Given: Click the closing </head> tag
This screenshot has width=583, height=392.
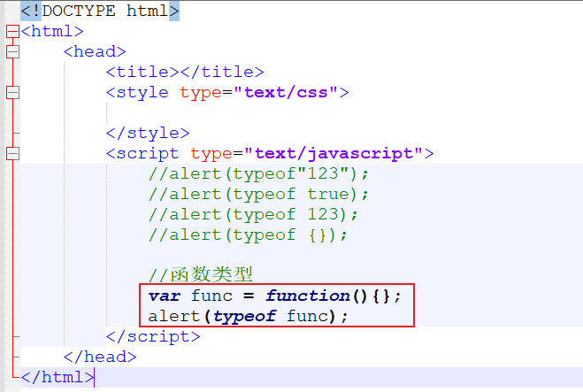Looking at the screenshot, I should click(100, 357).
